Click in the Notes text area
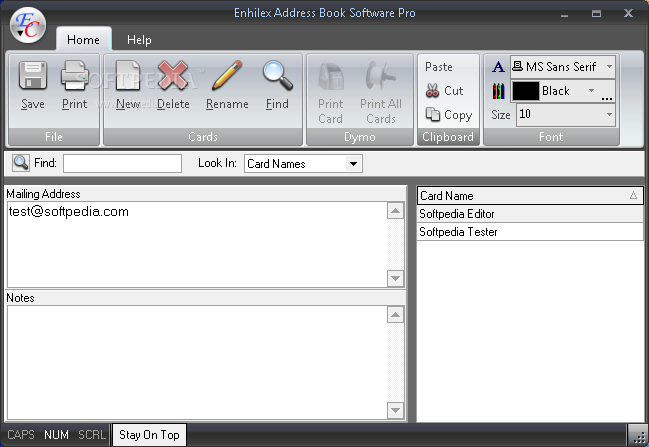Image resolution: width=649 pixels, height=447 pixels. point(197,363)
